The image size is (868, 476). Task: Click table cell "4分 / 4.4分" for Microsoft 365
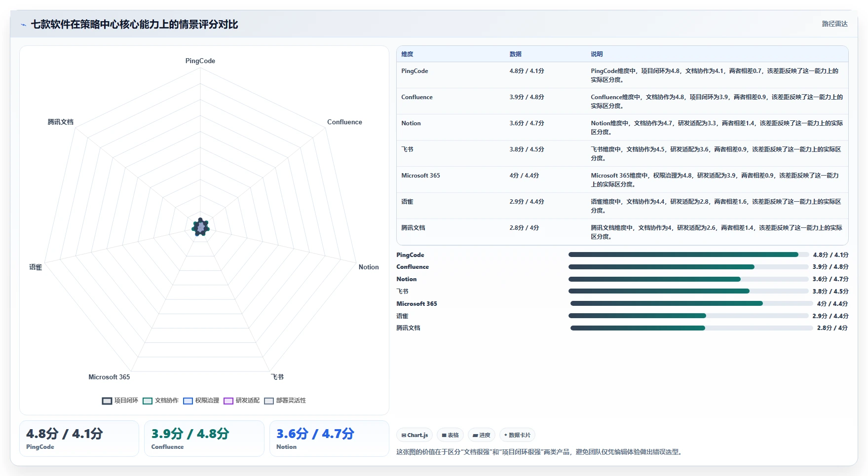[x=524, y=176]
